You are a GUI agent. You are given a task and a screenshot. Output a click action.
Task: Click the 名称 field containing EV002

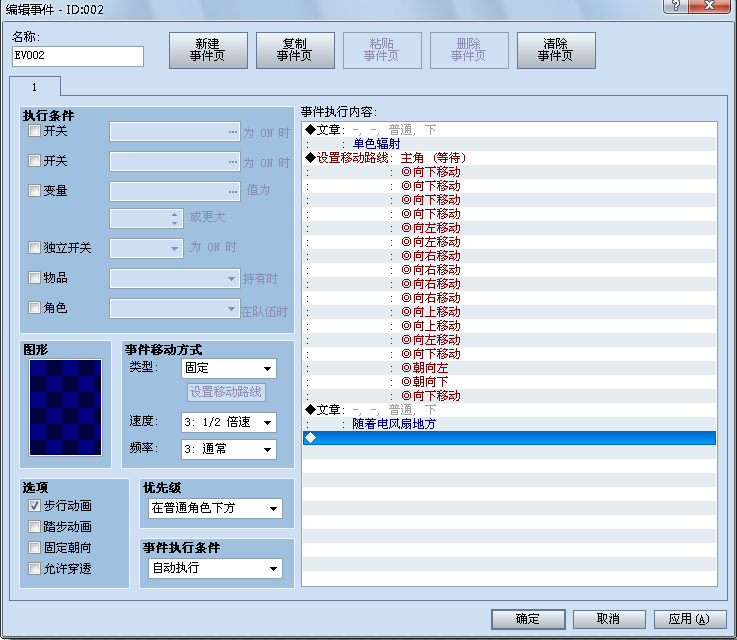(x=78, y=56)
